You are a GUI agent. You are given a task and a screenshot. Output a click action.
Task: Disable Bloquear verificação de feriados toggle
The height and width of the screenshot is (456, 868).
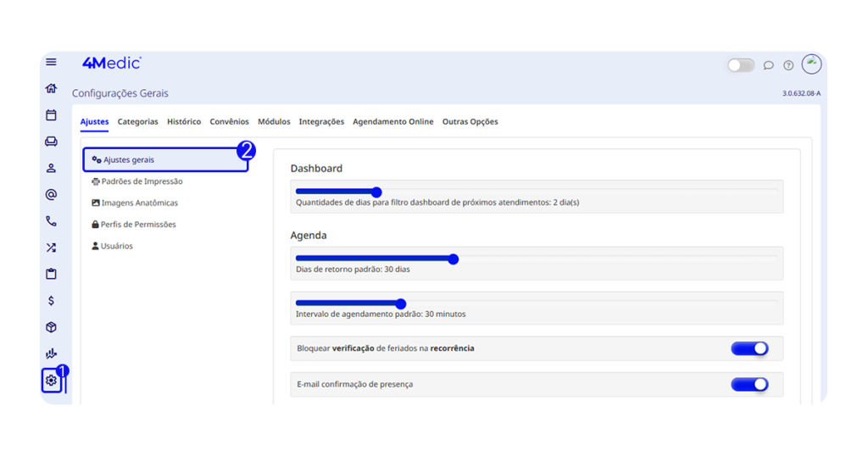pos(749,348)
